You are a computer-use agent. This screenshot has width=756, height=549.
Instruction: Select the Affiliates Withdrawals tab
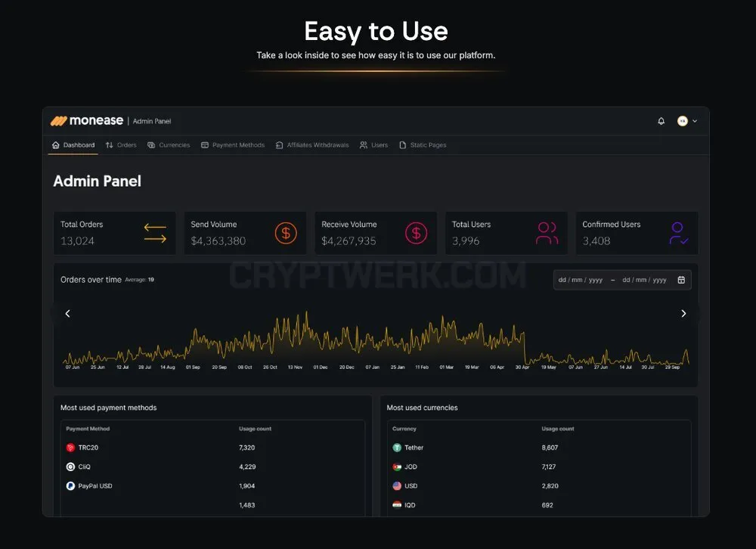point(312,144)
